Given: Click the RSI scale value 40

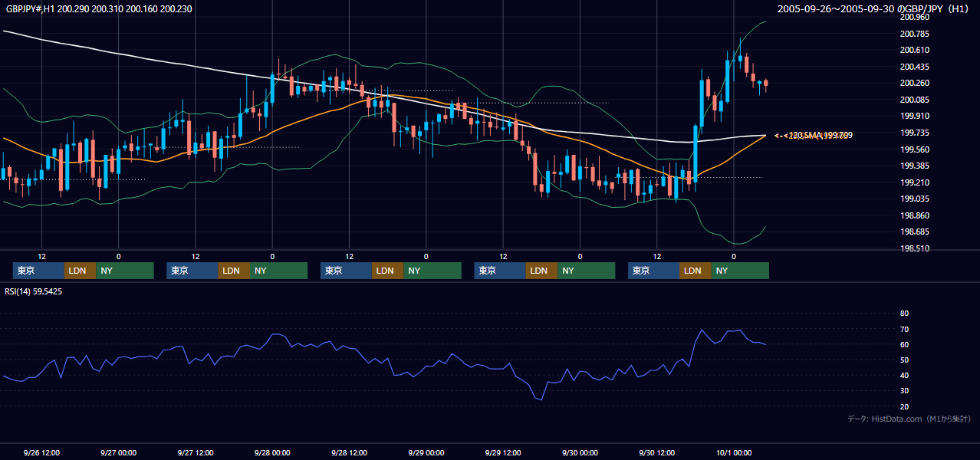Looking at the screenshot, I should [x=904, y=375].
